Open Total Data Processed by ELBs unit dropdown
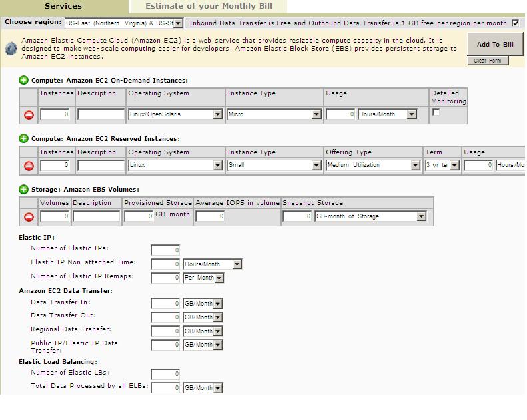 tap(203, 388)
